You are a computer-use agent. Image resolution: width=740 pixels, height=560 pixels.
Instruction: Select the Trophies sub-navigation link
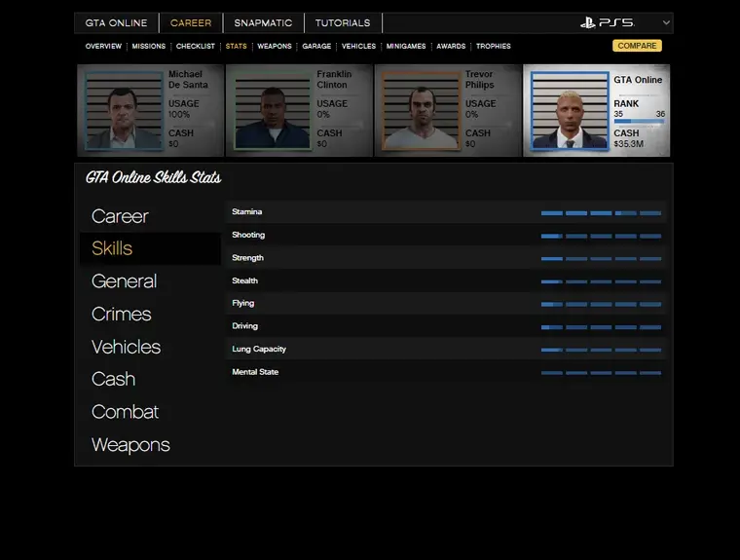493,46
